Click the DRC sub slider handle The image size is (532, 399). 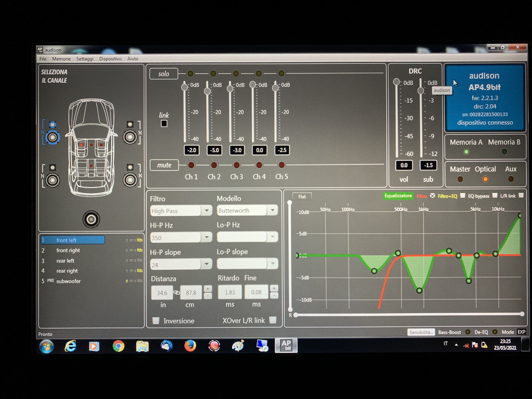click(x=421, y=91)
